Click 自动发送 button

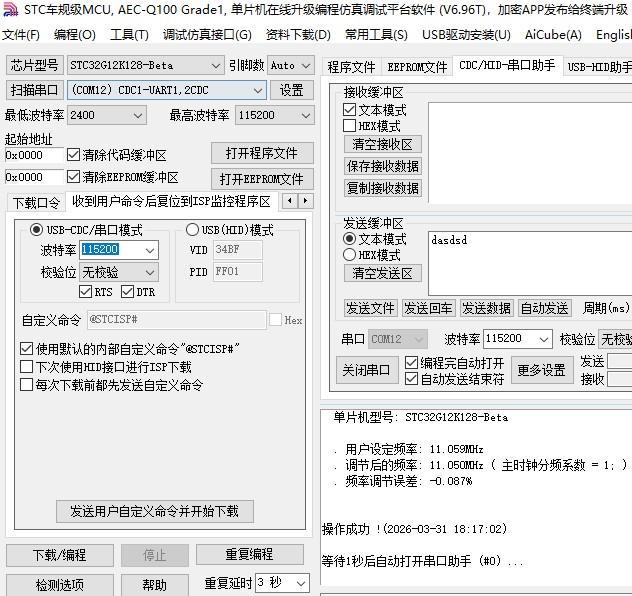coord(545,308)
